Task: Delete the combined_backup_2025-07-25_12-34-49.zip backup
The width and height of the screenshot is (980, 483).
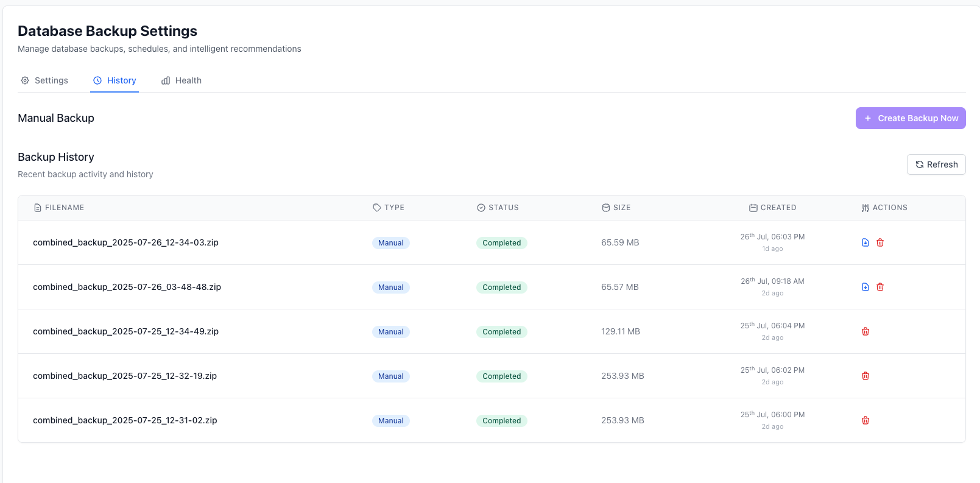Action: [x=865, y=331]
